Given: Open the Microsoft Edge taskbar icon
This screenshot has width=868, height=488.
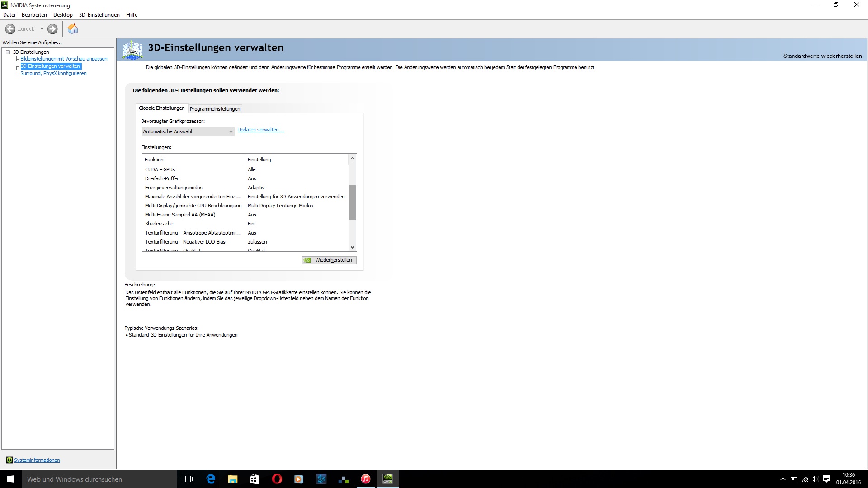Looking at the screenshot, I should tap(211, 479).
